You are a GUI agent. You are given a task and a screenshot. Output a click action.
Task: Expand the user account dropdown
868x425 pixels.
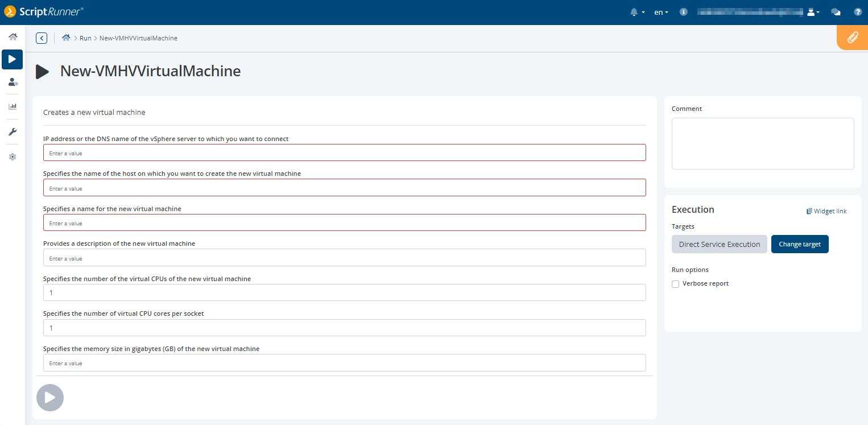[x=813, y=12]
